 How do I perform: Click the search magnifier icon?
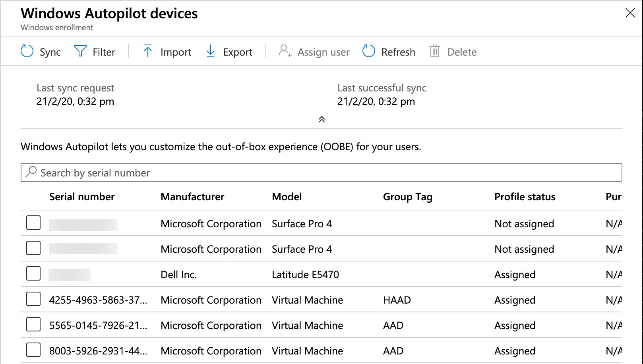[31, 172]
